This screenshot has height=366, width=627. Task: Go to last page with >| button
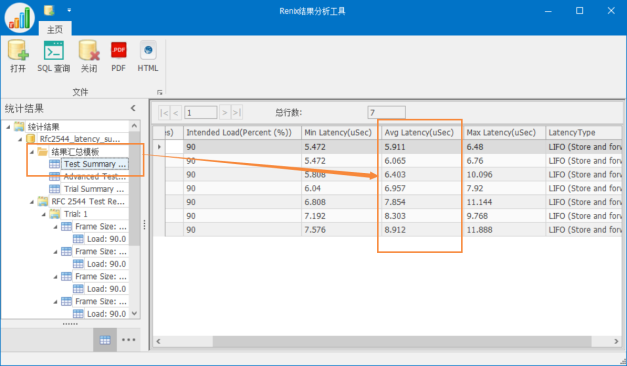(x=237, y=113)
